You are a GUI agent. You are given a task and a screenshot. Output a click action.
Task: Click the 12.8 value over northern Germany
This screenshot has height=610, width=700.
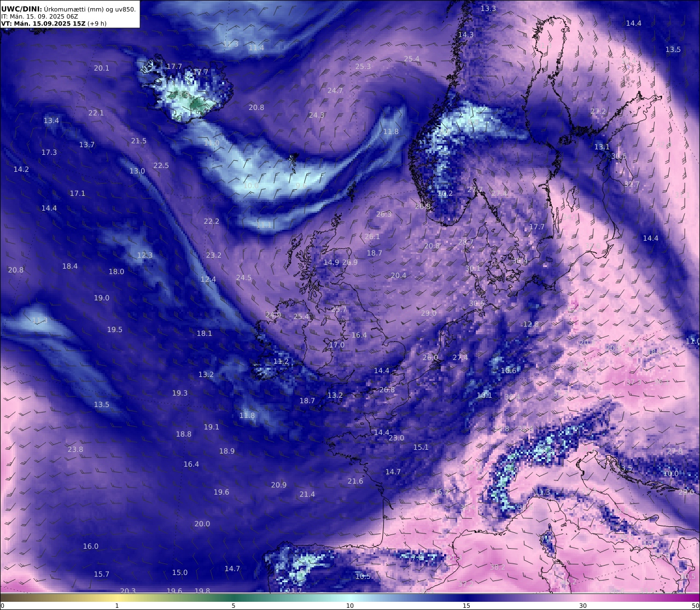[x=531, y=324]
